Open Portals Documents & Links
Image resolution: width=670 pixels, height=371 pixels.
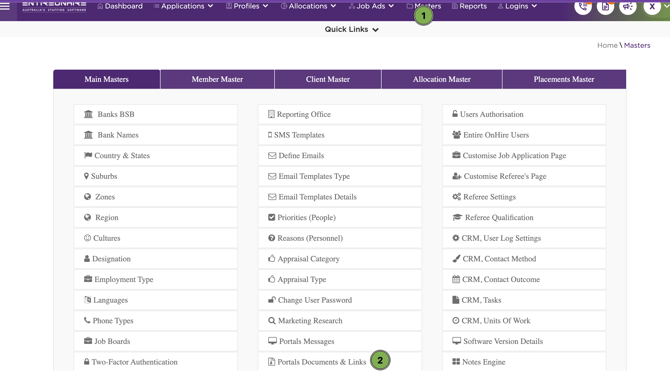click(x=340, y=362)
